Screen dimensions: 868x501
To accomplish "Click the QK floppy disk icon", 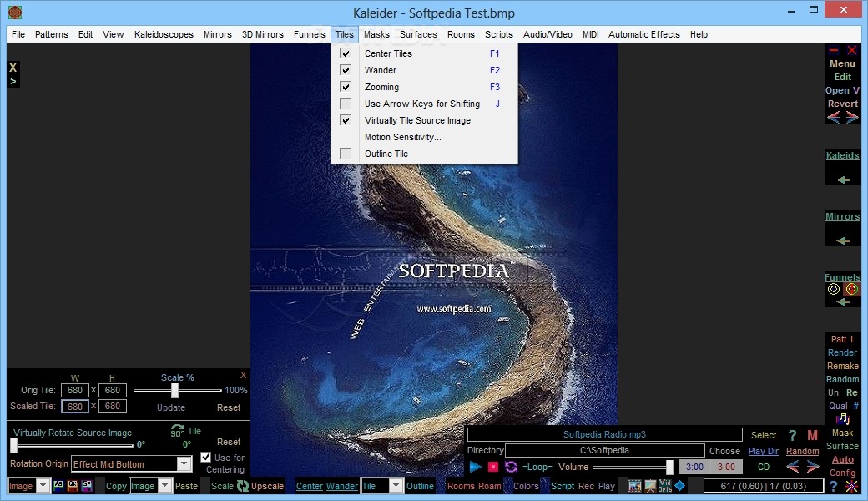I will pos(73,485).
